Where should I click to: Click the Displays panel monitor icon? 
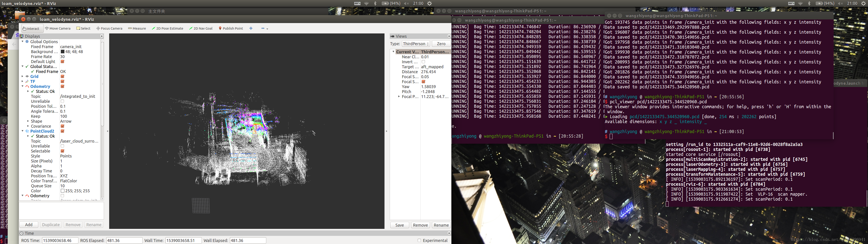(21, 36)
